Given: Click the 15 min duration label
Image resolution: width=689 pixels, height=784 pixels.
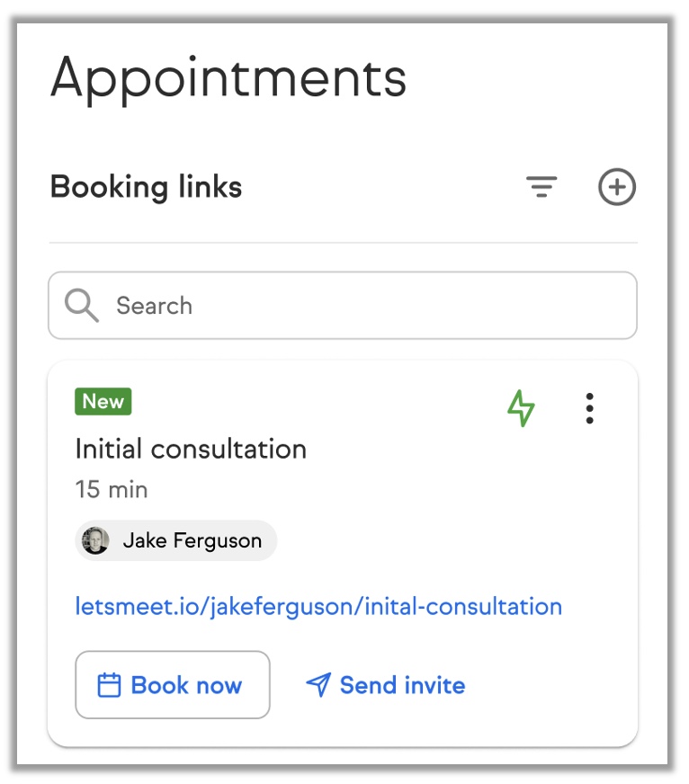Looking at the screenshot, I should coord(112,490).
